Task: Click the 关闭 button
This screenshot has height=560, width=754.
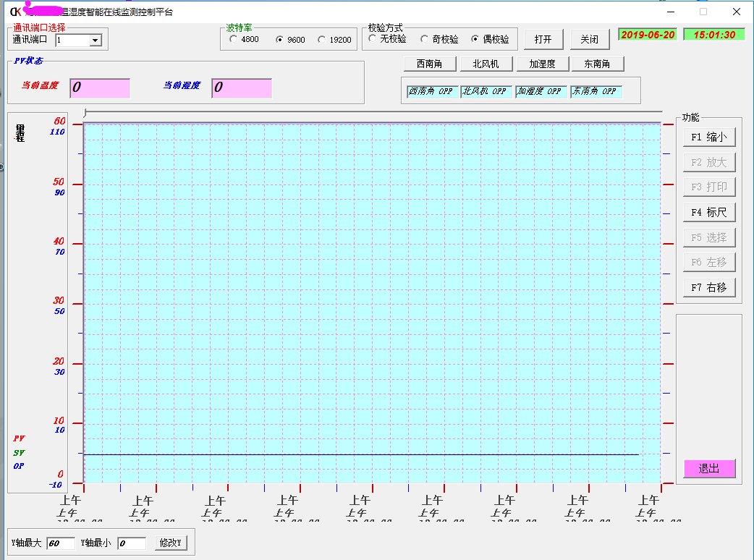Action: coord(589,39)
